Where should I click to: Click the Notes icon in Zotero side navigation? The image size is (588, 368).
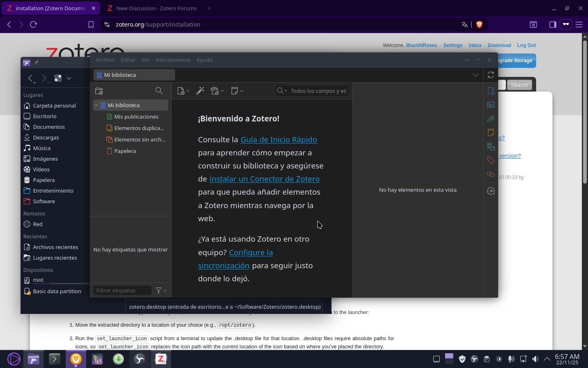tap(491, 132)
